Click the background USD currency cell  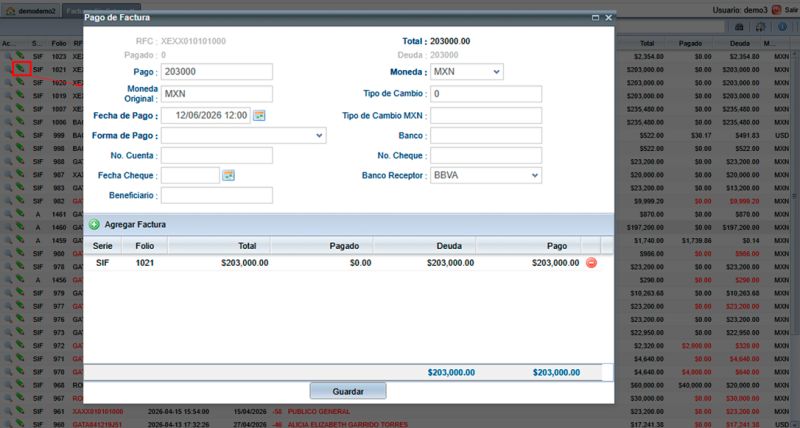[781, 135]
